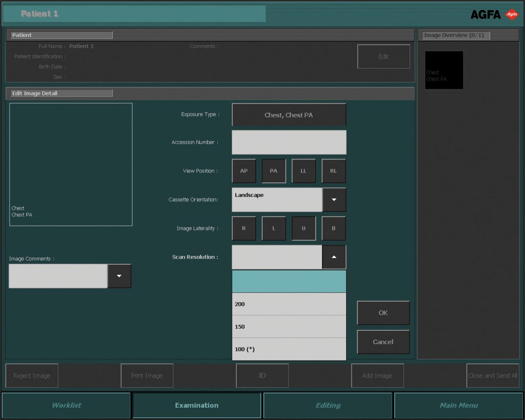Image resolution: width=525 pixels, height=420 pixels.
Task: Pick the 100 (*) resolution option
Action: (289, 349)
